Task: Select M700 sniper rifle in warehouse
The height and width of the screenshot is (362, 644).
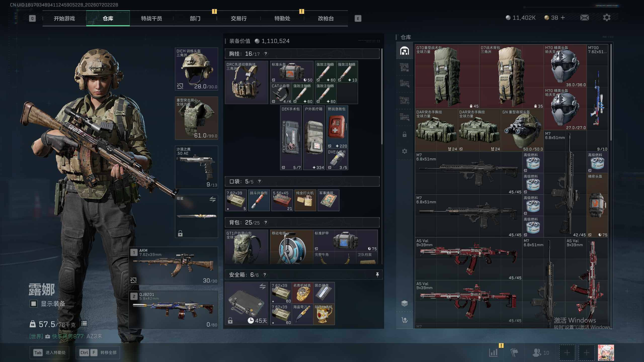Action: click(x=597, y=98)
